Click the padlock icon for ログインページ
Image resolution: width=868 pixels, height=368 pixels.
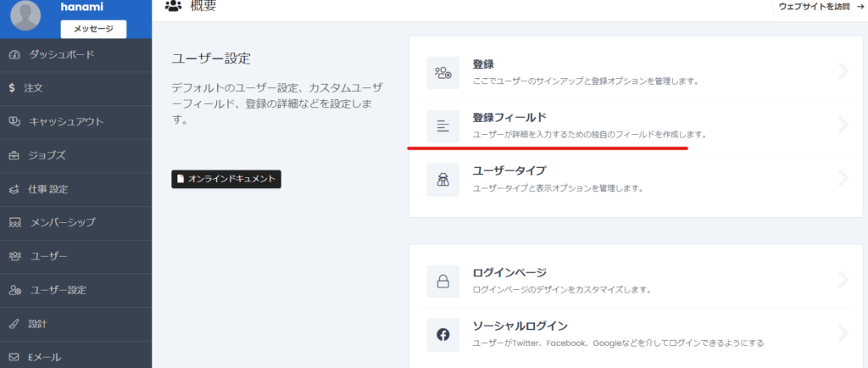click(442, 281)
